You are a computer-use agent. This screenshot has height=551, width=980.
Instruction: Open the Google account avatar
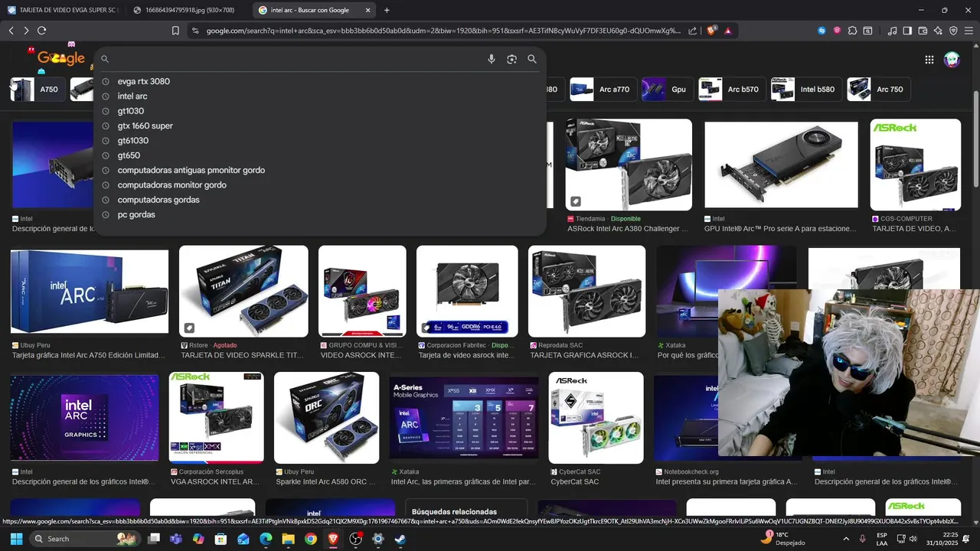coord(952,60)
